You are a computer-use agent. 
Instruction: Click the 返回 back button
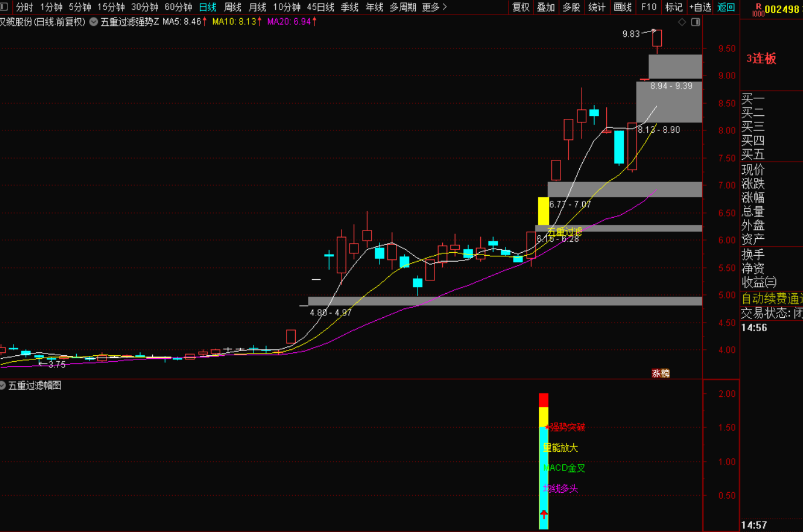(726, 7)
